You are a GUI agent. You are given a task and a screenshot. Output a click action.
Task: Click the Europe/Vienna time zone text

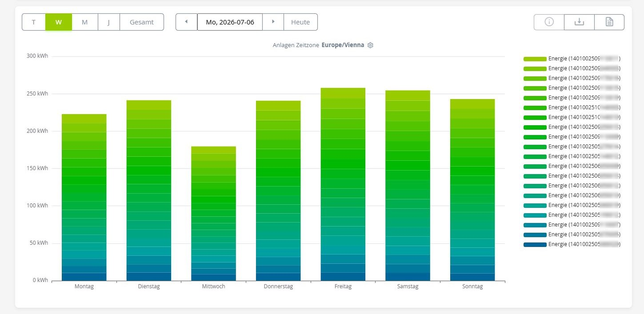(x=343, y=45)
